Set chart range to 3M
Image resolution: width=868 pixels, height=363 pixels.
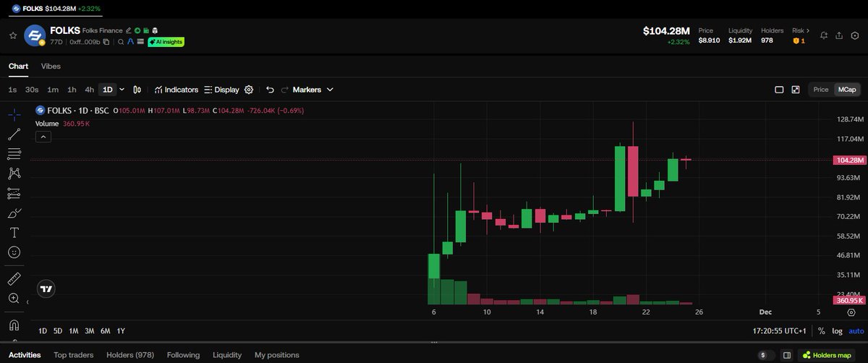click(x=90, y=330)
